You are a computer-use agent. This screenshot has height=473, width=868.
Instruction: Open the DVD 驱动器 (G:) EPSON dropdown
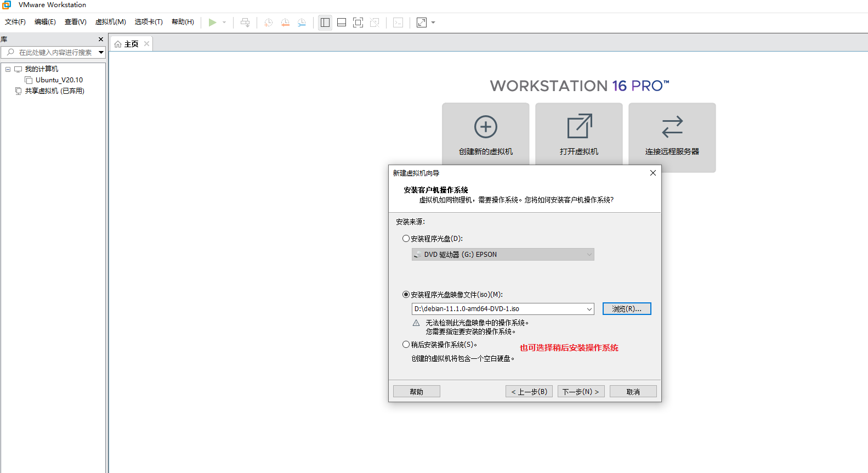point(503,255)
